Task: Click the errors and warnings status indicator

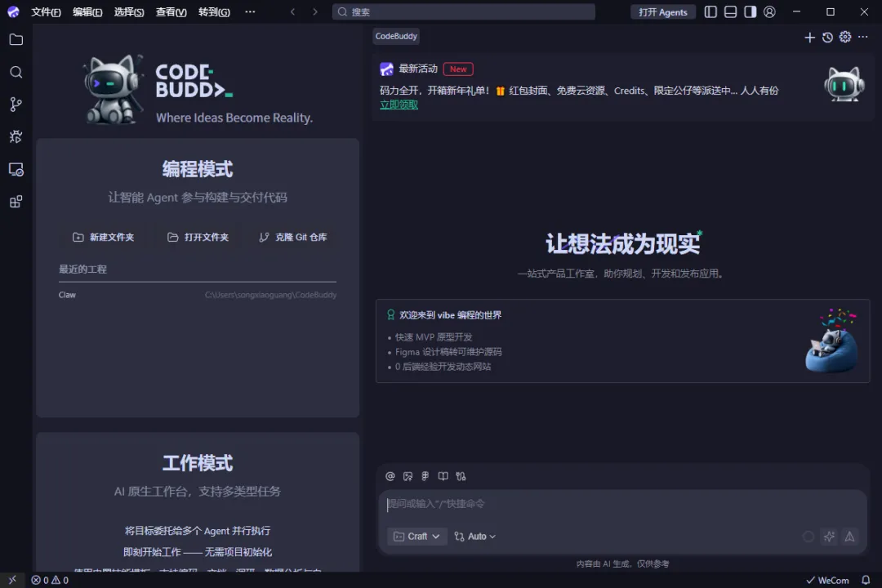Action: click(x=50, y=580)
